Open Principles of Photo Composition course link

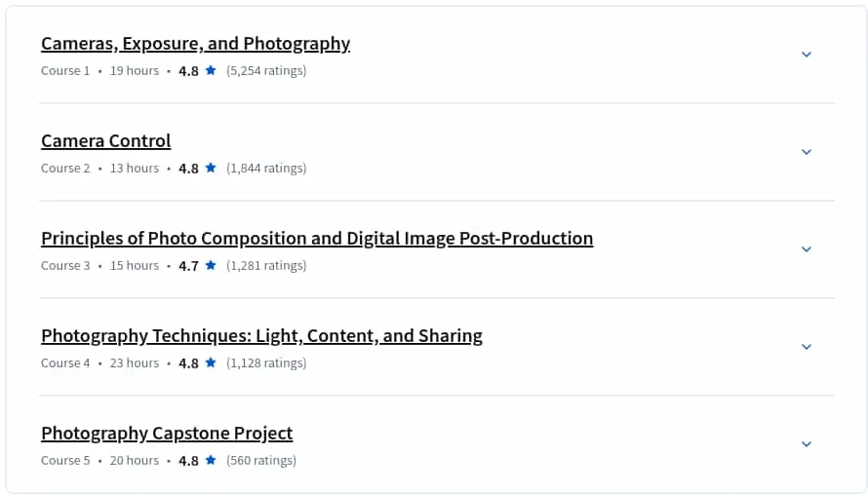317,239
